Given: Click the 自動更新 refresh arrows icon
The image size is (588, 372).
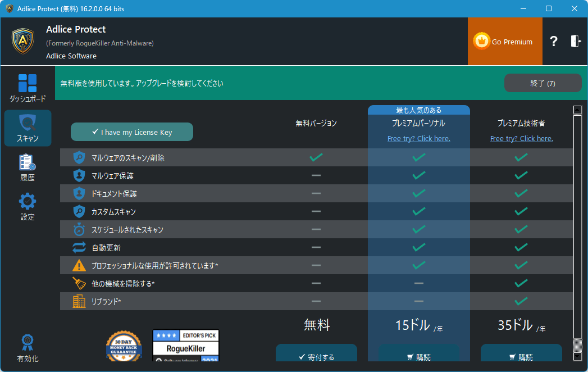Looking at the screenshot, I should [79, 247].
